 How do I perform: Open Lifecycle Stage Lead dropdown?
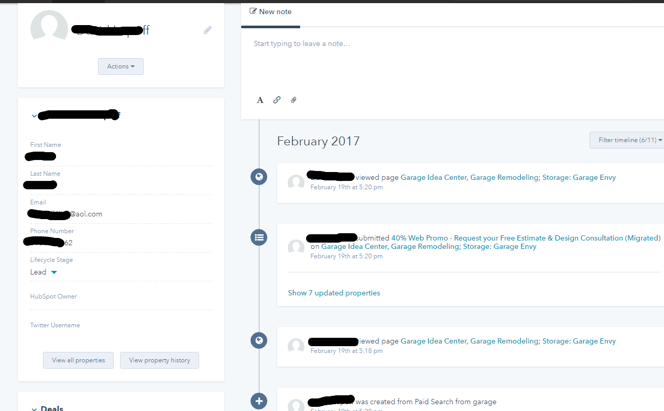pos(43,272)
